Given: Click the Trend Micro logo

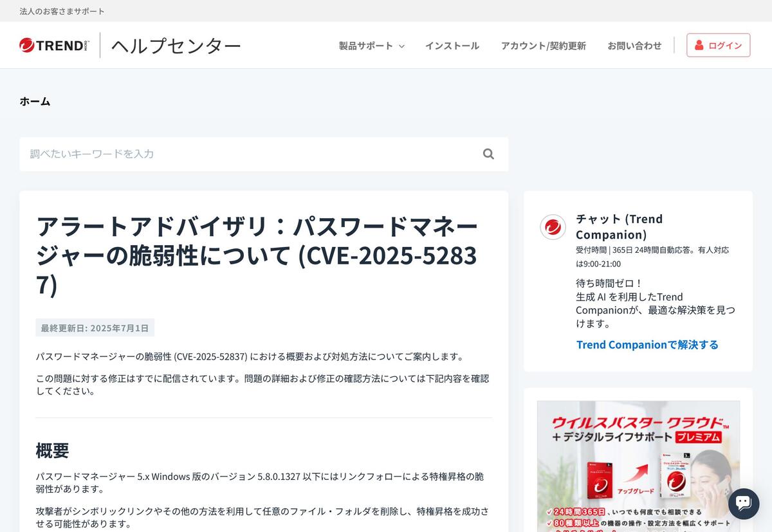Looking at the screenshot, I should 55,45.
